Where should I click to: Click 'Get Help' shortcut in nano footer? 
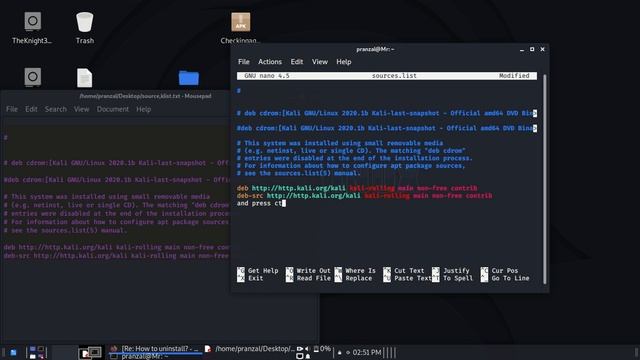258,271
